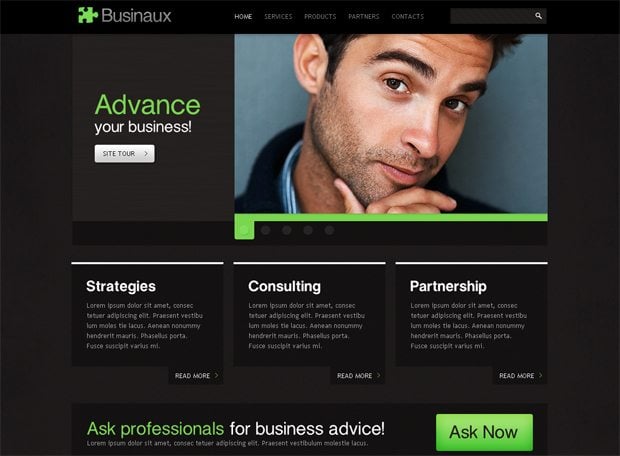Select the fourth slideshow dot
Viewport: 620px width, 456px height.
tap(308, 230)
